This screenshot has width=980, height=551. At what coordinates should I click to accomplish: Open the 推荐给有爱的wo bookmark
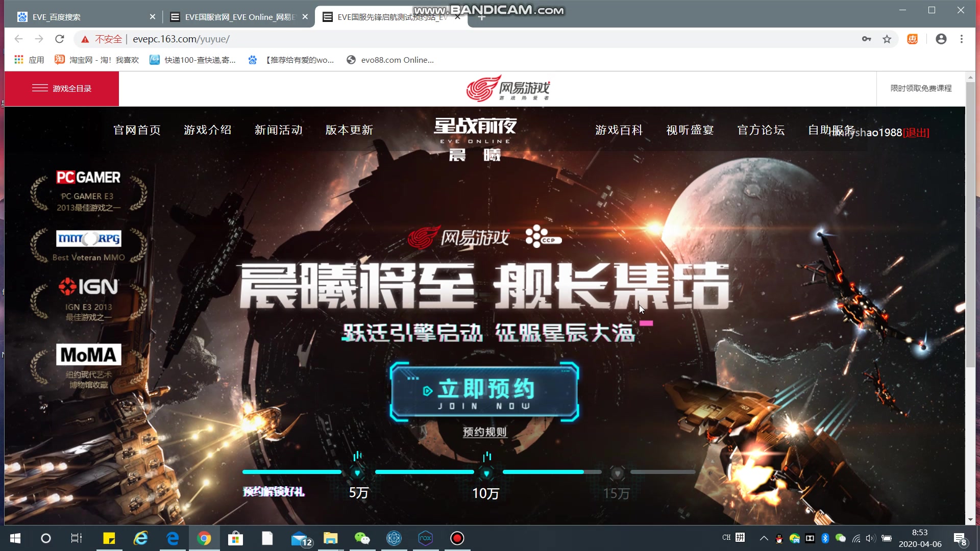pos(291,60)
